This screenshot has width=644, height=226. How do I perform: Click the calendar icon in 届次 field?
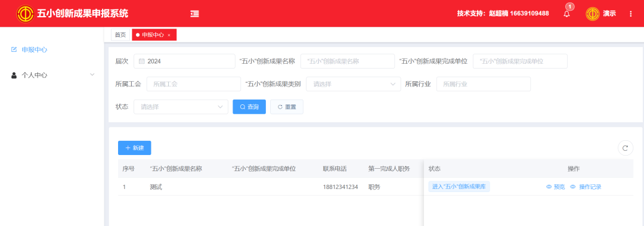click(141, 61)
